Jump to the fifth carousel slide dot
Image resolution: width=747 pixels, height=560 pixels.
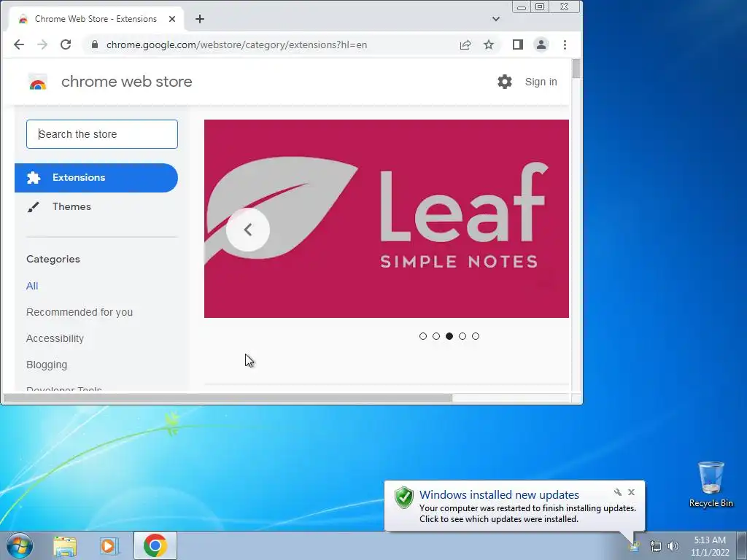(x=476, y=336)
